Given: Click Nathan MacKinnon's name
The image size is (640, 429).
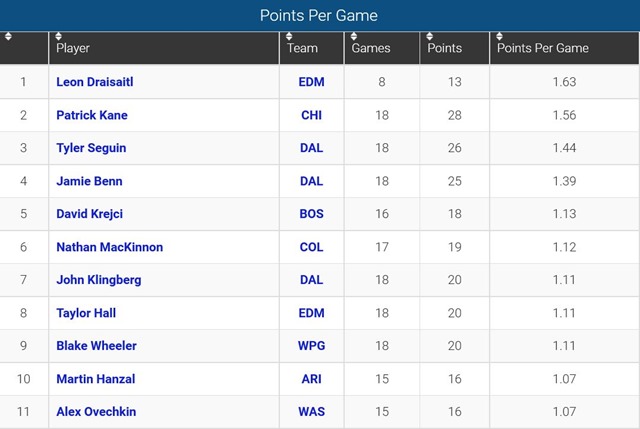Looking at the screenshot, I should point(109,247).
